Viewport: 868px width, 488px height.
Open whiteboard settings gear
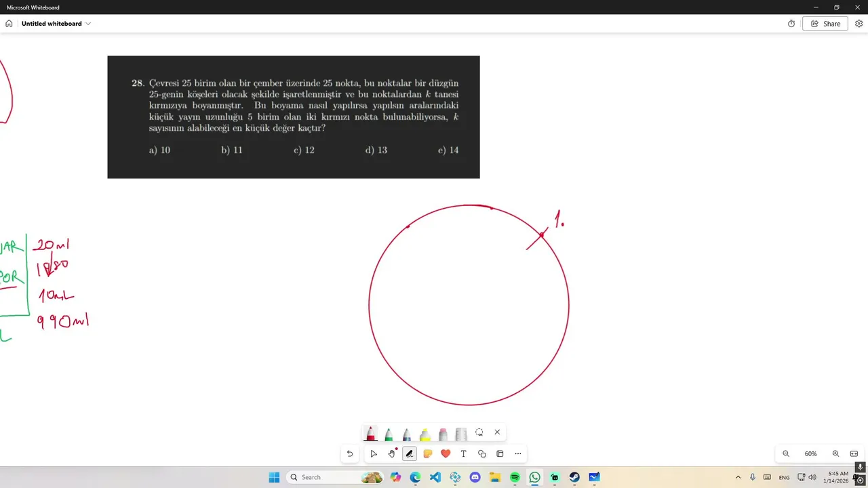859,24
